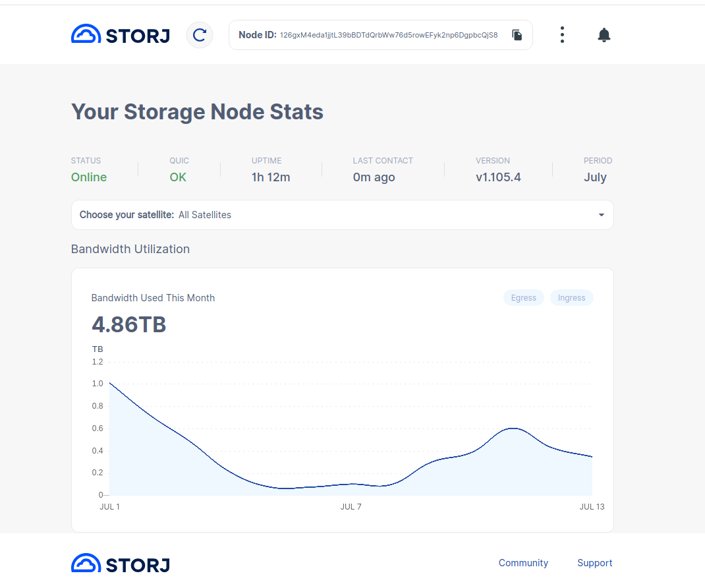Open the Support link
The height and width of the screenshot is (588, 705).
coord(594,563)
